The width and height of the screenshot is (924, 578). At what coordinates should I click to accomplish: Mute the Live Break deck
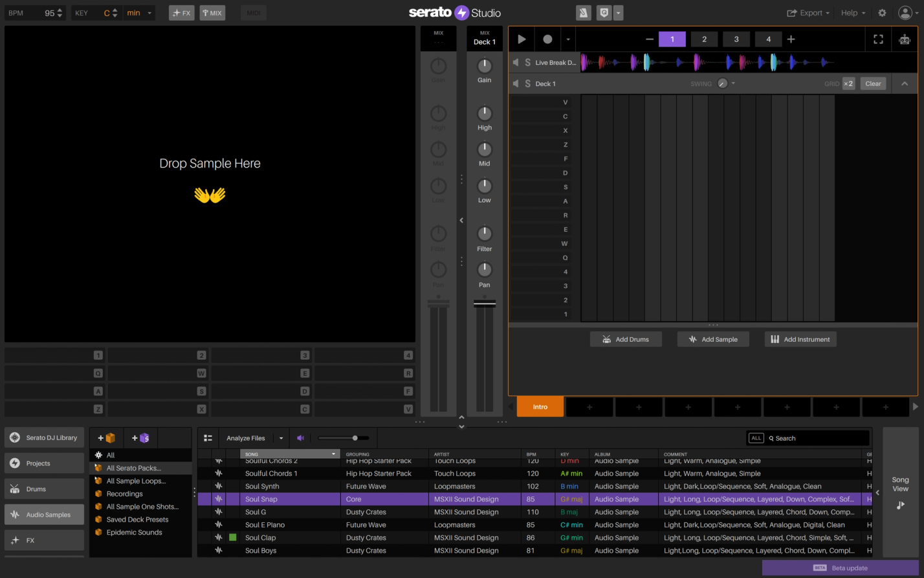click(514, 62)
